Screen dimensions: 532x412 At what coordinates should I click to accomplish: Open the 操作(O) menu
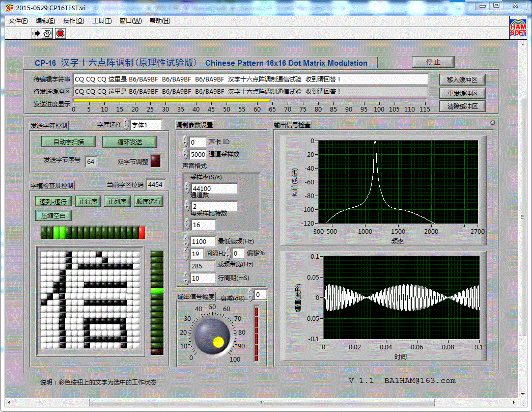74,21
